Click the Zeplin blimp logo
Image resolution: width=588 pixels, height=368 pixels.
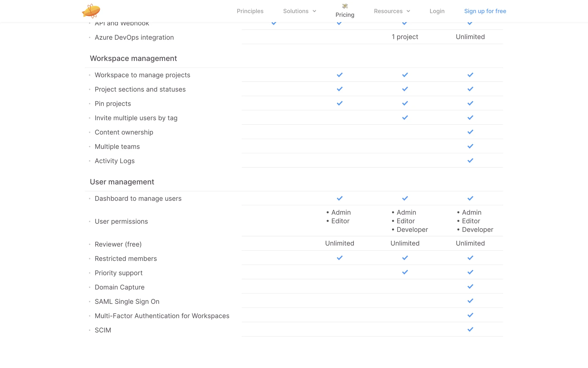[x=91, y=11]
